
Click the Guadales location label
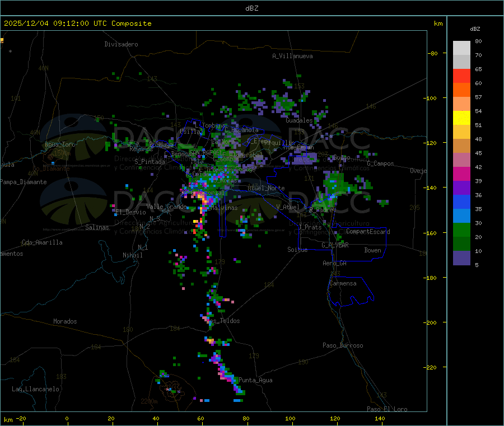point(299,120)
